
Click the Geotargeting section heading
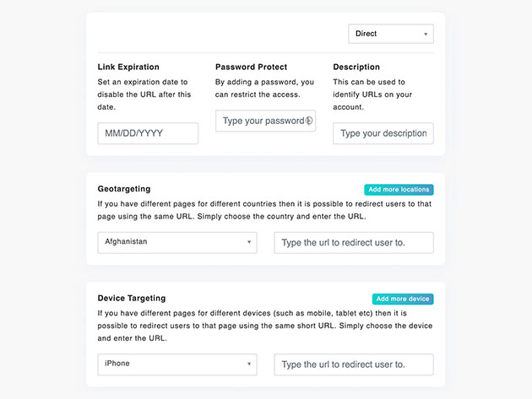pyautogui.click(x=124, y=189)
